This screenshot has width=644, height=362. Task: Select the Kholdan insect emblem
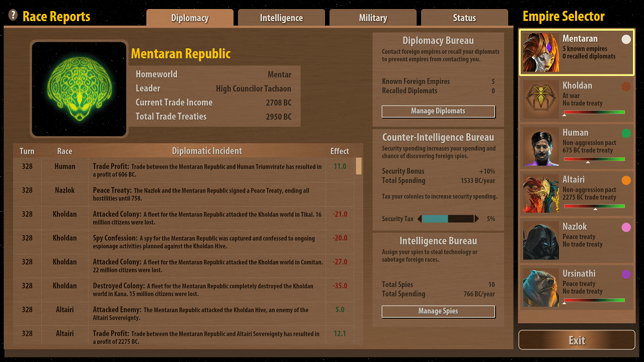(x=541, y=99)
